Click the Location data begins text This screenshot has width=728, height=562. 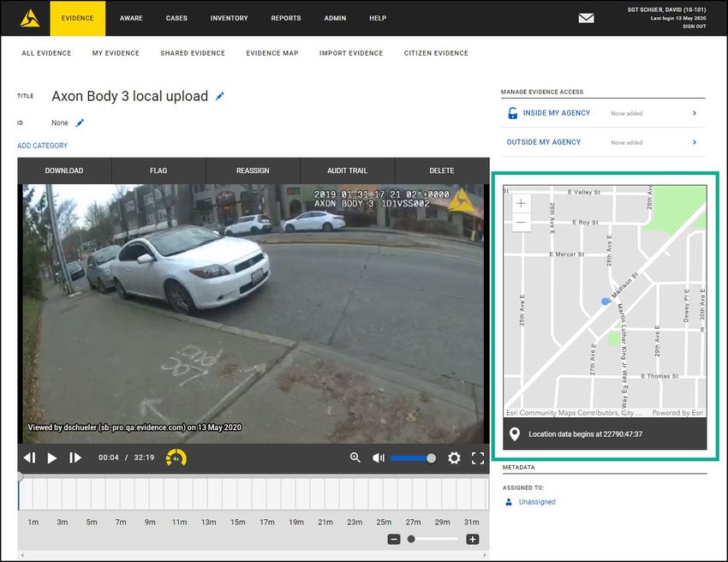pos(586,434)
